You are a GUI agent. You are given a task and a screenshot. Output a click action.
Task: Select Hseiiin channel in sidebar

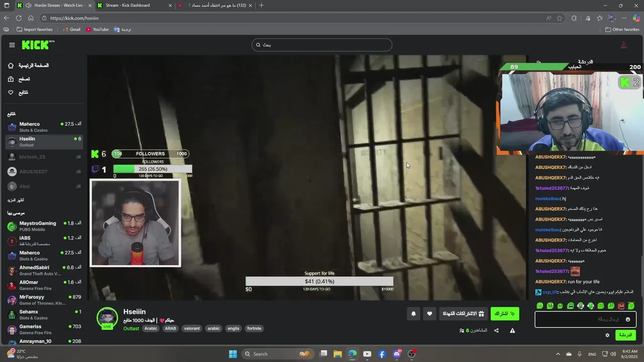click(44, 142)
